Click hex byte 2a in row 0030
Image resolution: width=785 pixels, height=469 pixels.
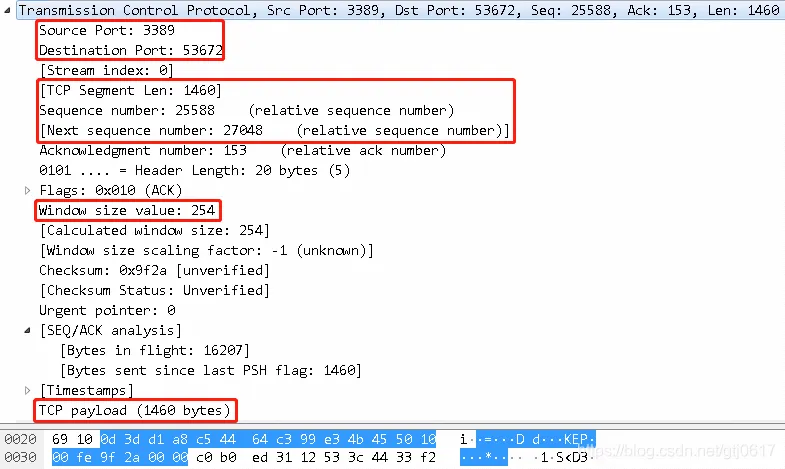[132, 457]
